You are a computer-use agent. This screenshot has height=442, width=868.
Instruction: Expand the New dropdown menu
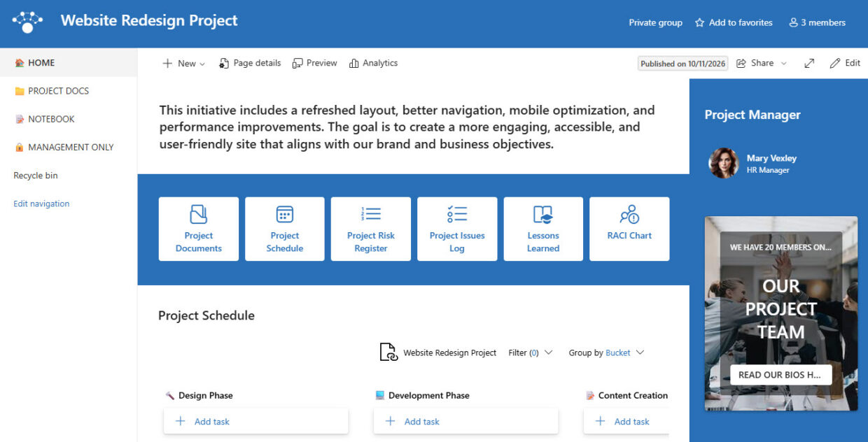pos(184,63)
